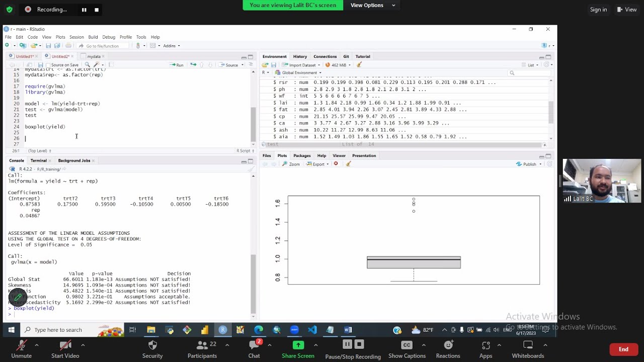Click the Compile Report notebook icon in editor toolbar
Image resolution: width=644 pixels, height=362 pixels.
(111, 65)
